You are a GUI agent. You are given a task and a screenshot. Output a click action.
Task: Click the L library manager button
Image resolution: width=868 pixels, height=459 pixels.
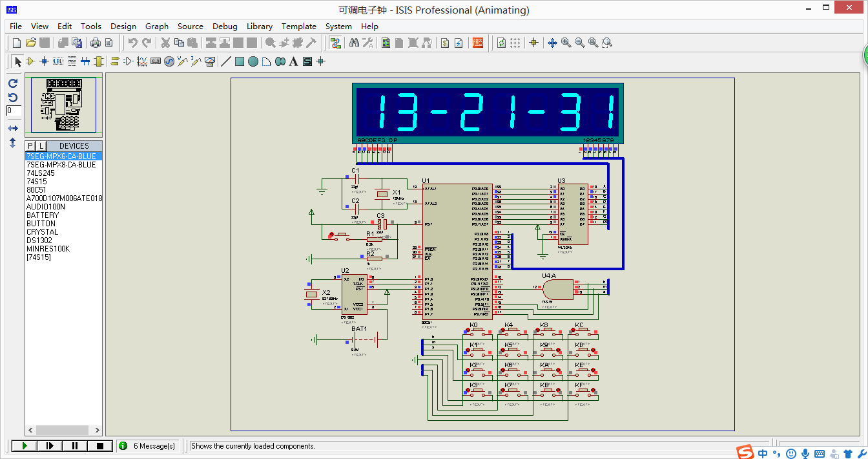pos(41,145)
